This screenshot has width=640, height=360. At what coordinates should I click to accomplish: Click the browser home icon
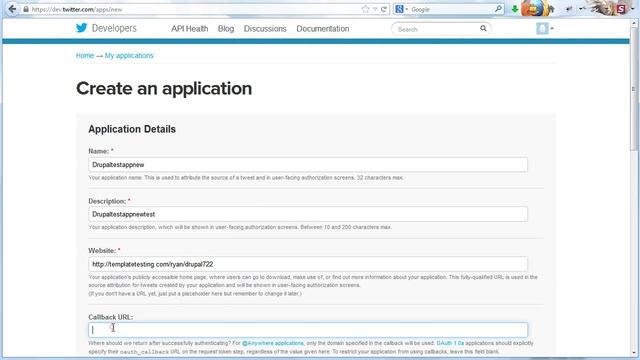point(551,9)
